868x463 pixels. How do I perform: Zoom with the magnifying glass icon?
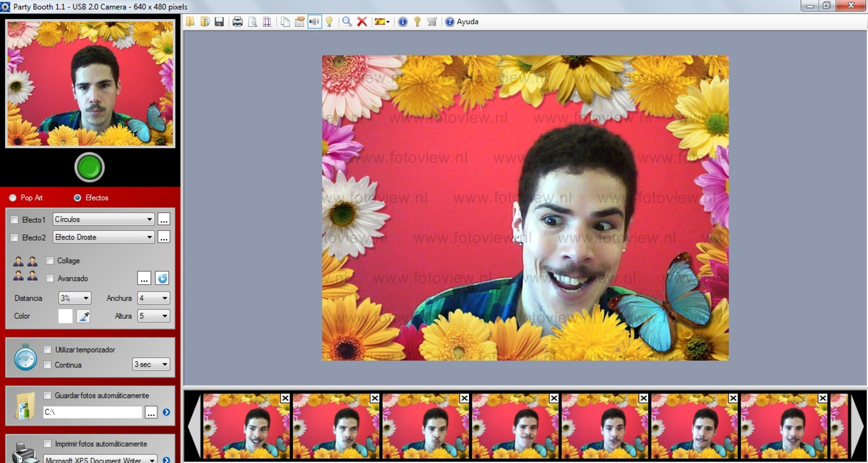pyautogui.click(x=347, y=22)
